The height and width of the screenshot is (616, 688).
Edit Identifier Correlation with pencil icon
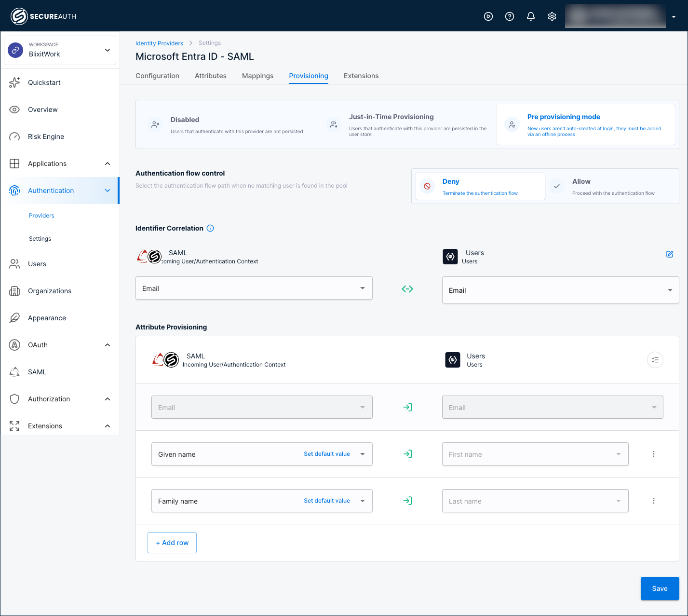point(670,254)
